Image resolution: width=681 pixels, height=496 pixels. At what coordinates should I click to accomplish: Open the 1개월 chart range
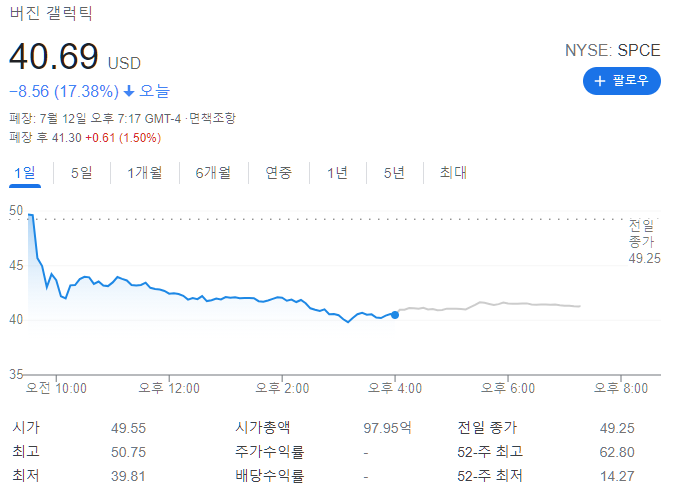click(x=145, y=173)
